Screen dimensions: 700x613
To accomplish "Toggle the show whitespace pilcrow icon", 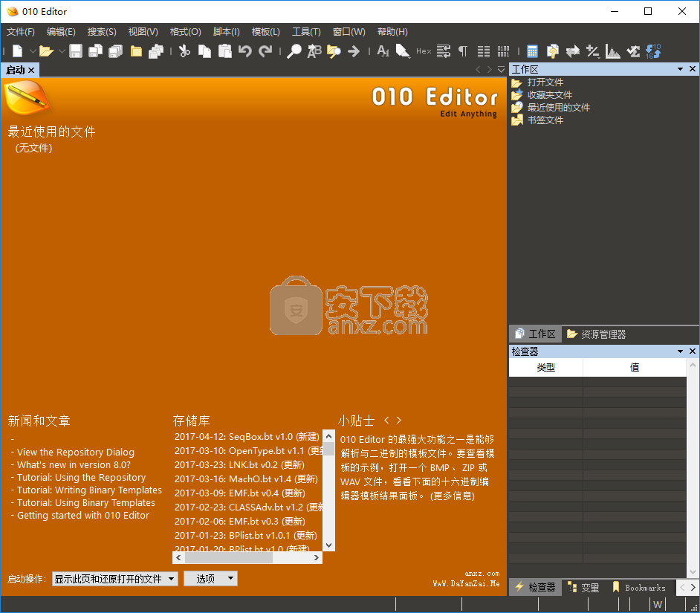I will click(x=463, y=51).
